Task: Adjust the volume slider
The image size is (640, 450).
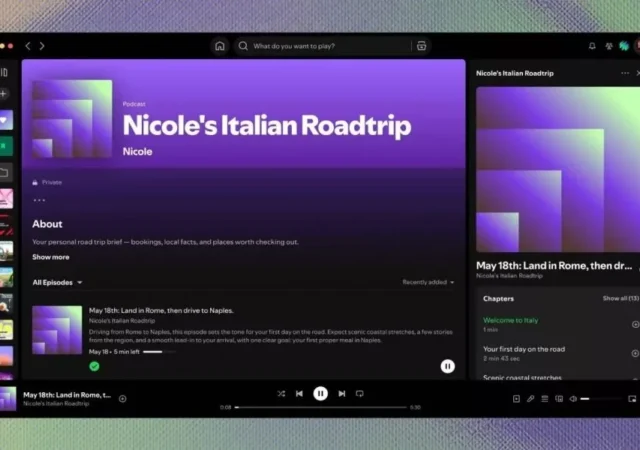Action: click(601, 399)
